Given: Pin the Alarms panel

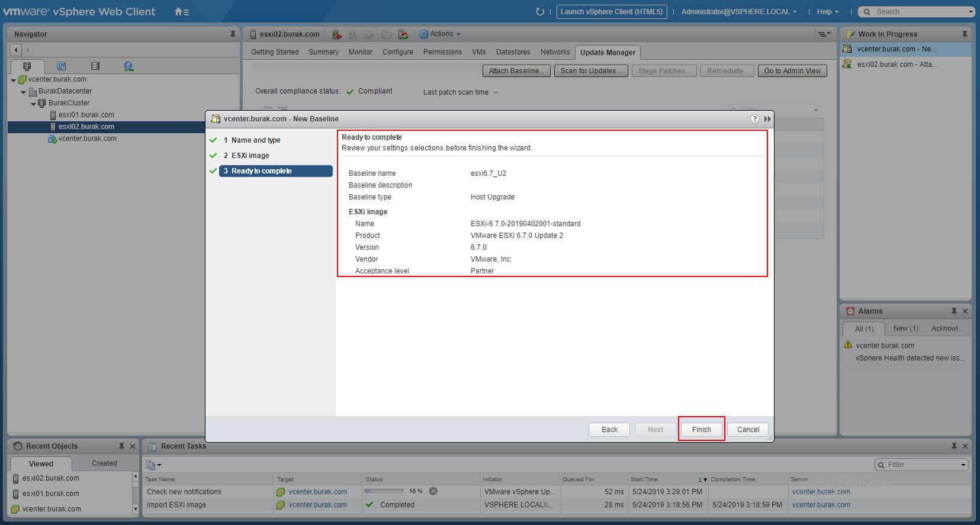Looking at the screenshot, I should coord(954,311).
